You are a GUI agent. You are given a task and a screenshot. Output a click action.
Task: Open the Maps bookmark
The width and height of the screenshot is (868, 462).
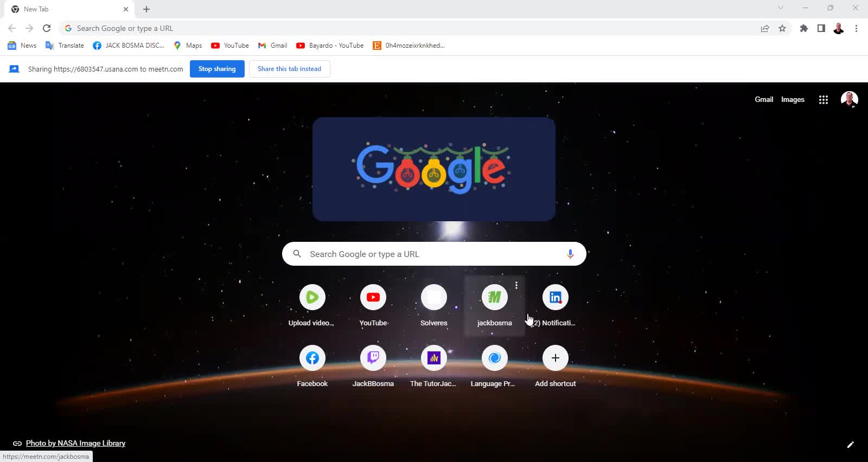point(188,46)
